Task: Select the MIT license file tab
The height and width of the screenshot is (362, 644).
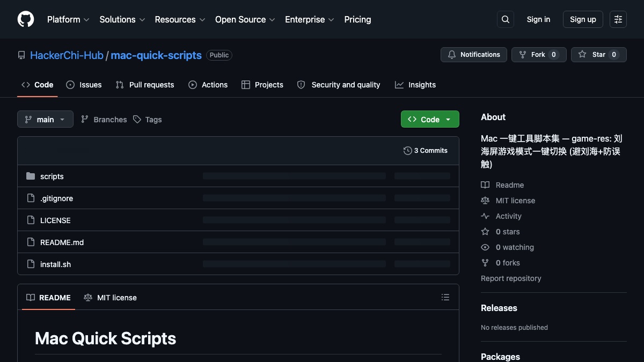Action: [110, 298]
